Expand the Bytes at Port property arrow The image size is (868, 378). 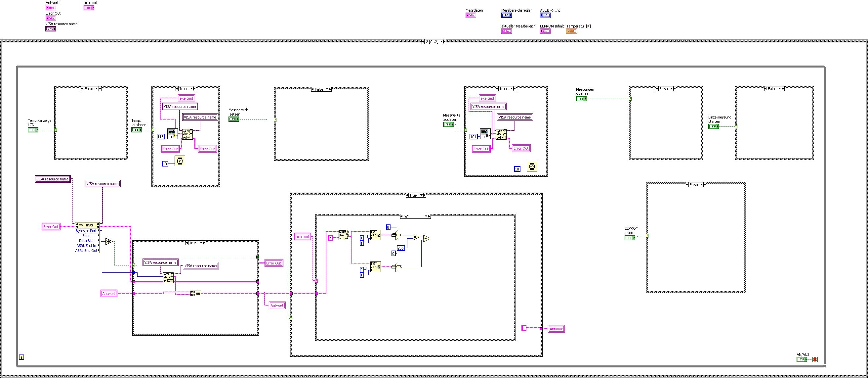(x=99, y=231)
